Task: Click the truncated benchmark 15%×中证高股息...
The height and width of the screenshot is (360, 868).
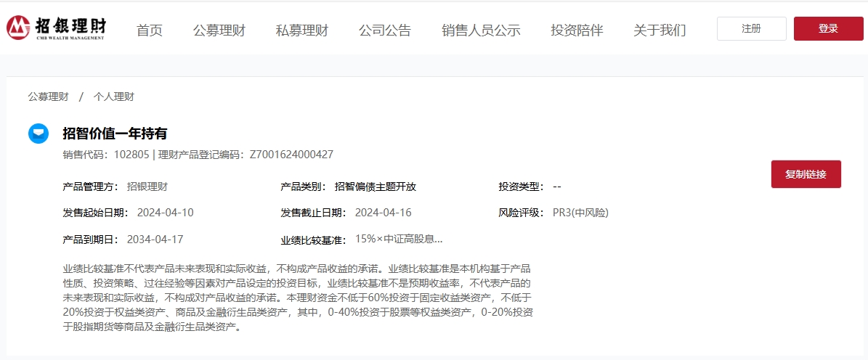Action: coord(399,239)
